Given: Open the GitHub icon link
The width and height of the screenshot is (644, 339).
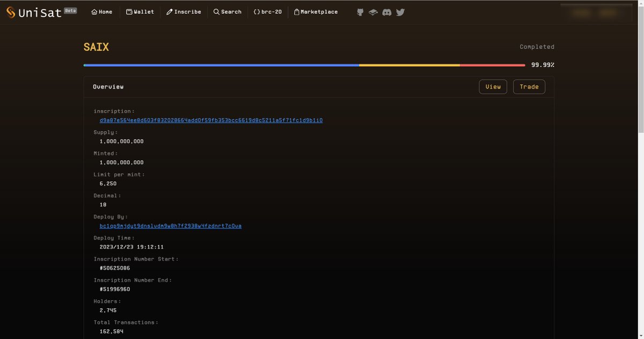Looking at the screenshot, I should [x=360, y=12].
